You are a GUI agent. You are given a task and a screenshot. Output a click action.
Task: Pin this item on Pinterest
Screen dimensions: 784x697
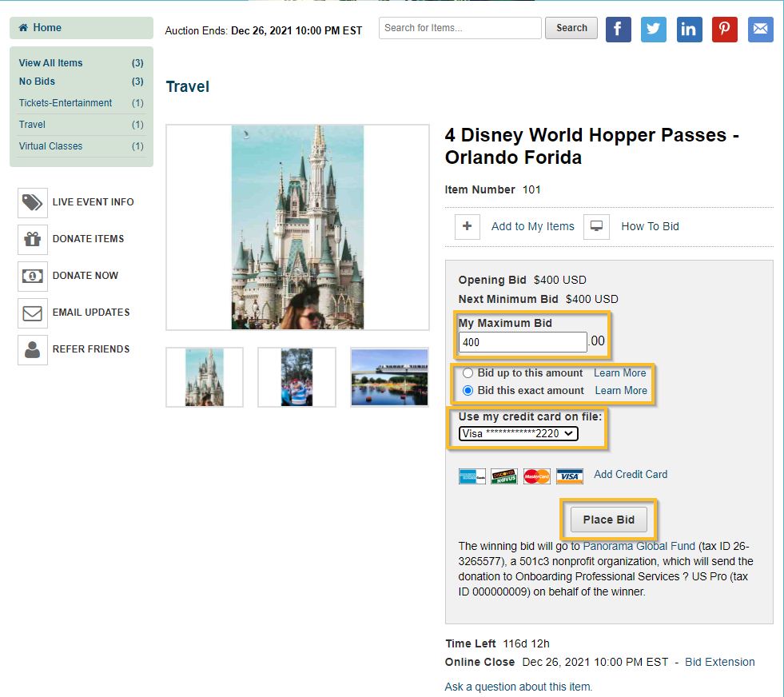coord(725,30)
